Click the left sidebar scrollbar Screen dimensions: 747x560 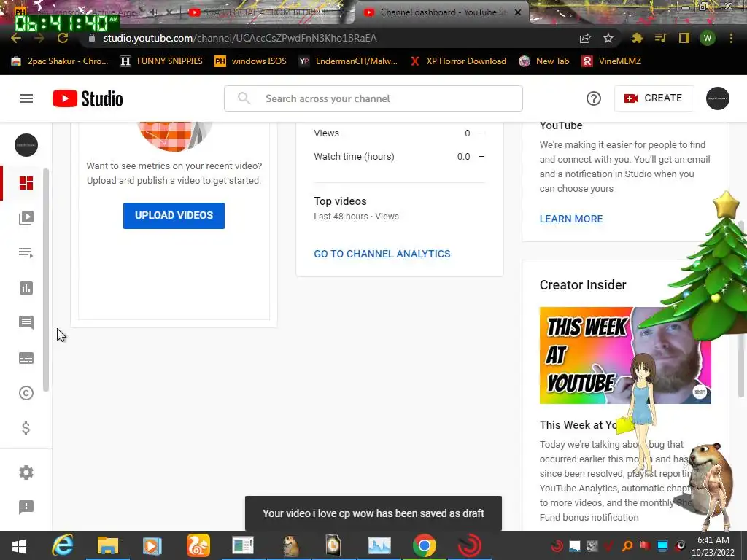coord(46,279)
